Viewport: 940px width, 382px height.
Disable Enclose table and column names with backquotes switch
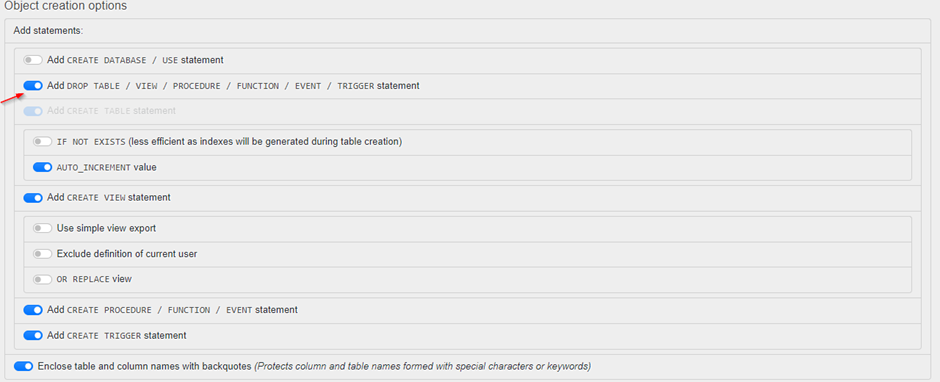point(23,366)
